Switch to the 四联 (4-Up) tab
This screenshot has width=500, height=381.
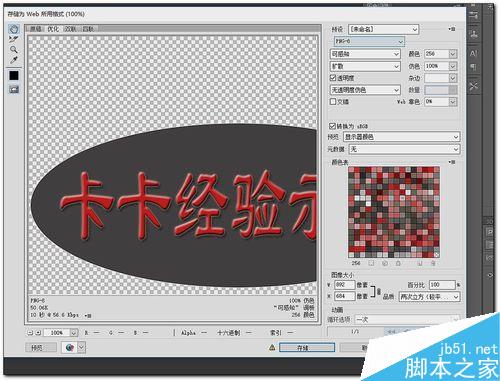point(88,29)
